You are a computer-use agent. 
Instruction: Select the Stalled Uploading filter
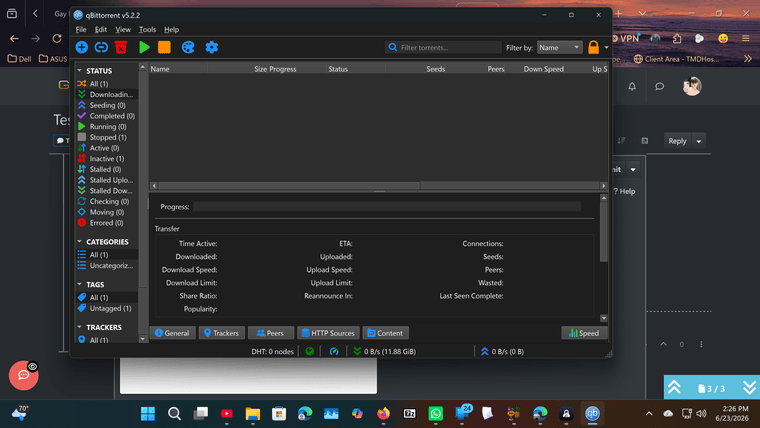click(x=107, y=179)
